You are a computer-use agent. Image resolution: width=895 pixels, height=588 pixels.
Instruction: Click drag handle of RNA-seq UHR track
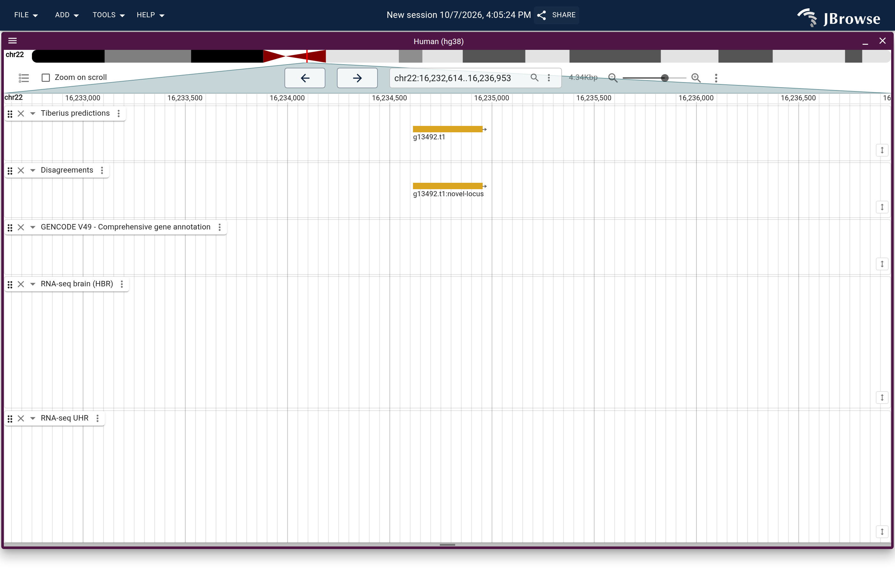pyautogui.click(x=10, y=418)
